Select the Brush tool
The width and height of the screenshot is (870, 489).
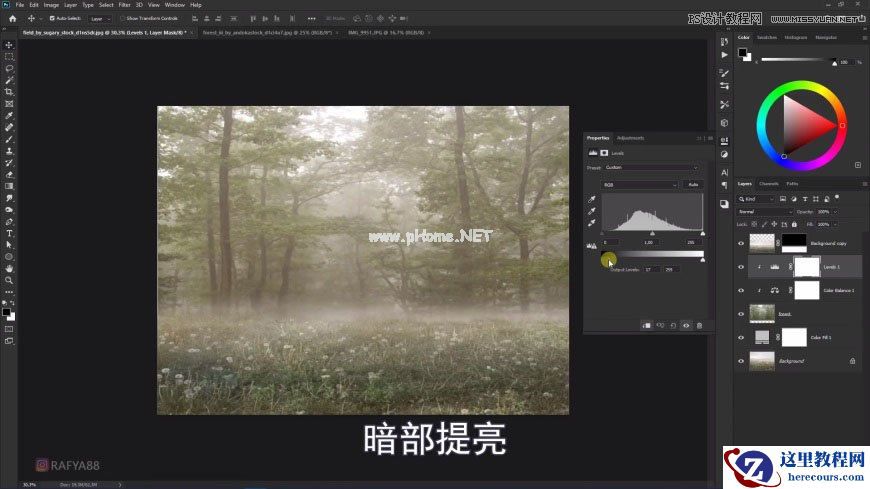[x=9, y=139]
